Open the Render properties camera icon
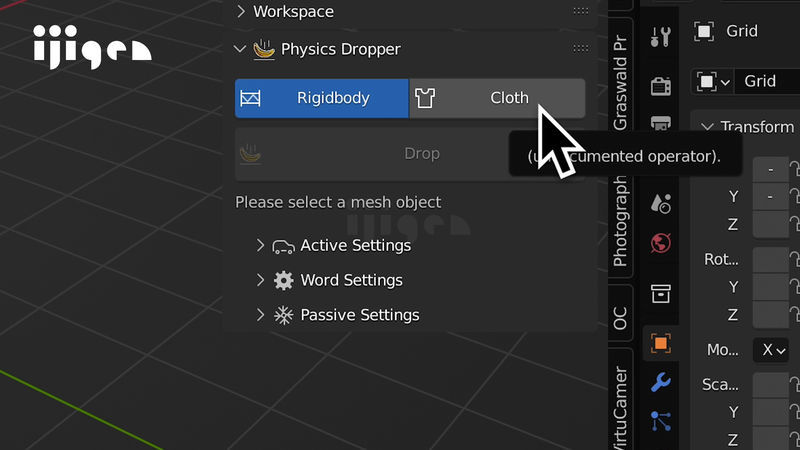800x450 pixels. (660, 86)
